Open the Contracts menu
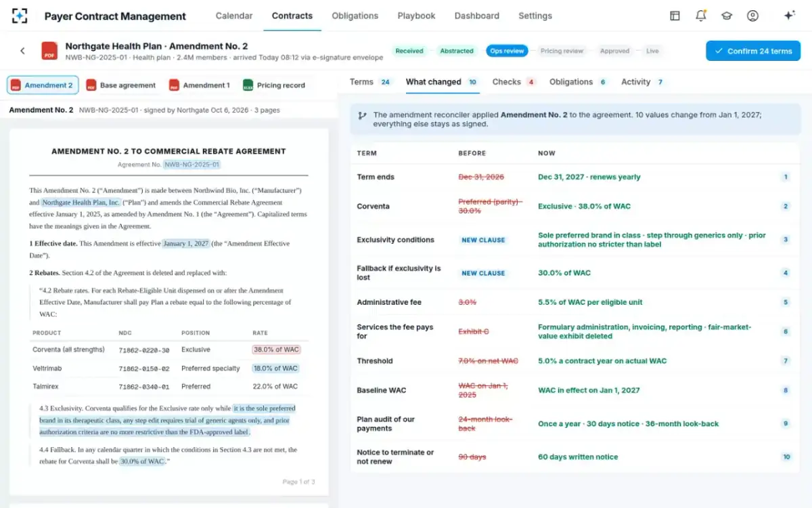The width and height of the screenshot is (812, 508). point(292,16)
